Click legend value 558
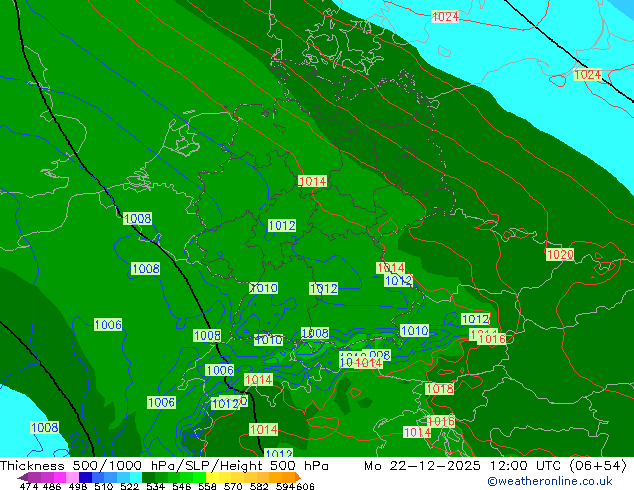The width and height of the screenshot is (634, 490). coord(207,486)
